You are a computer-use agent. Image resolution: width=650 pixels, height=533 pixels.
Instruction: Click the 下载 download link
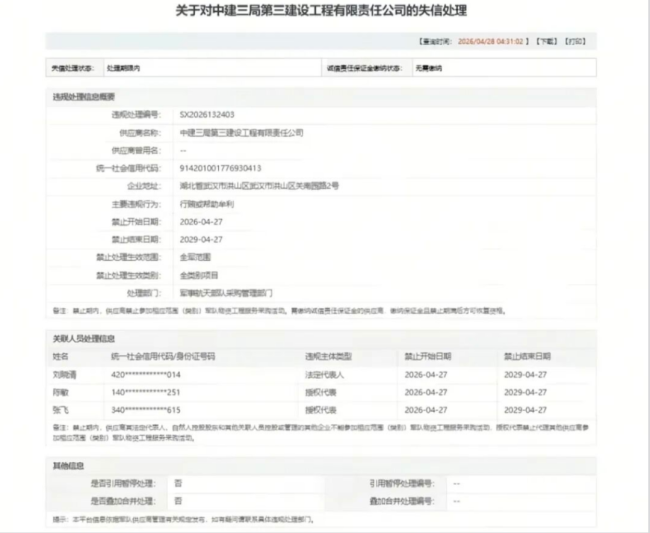[547, 41]
